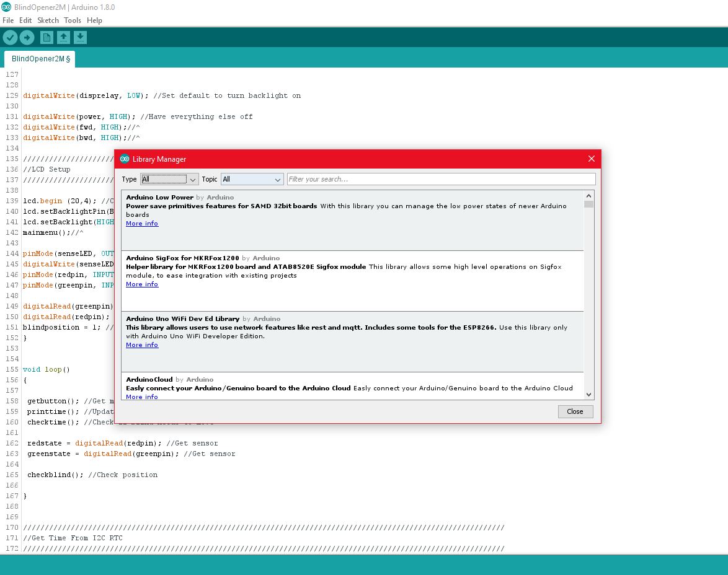
Task: Open the Sketch menu
Action: pos(48,20)
